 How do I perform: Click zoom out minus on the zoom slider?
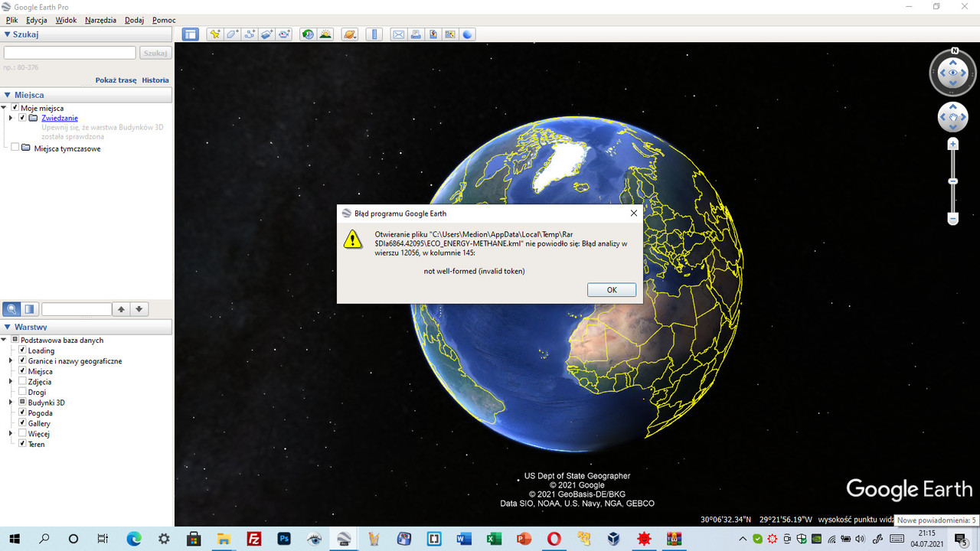[x=953, y=220]
